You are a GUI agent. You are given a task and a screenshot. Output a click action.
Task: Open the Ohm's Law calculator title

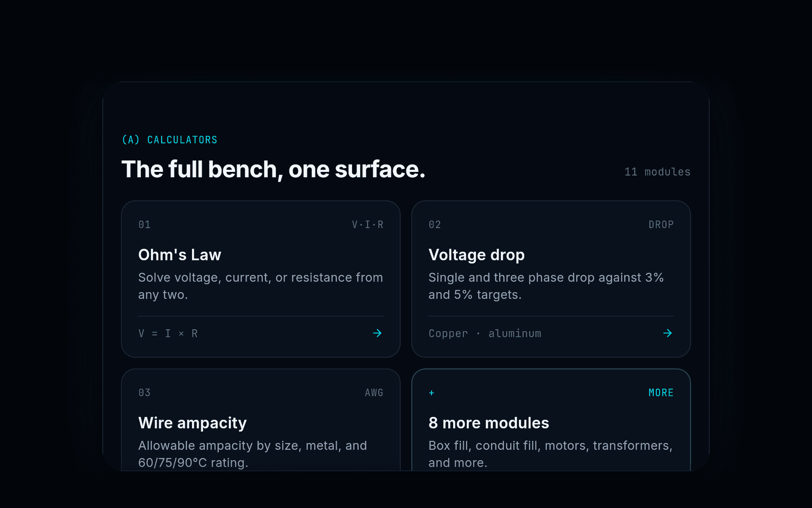[179, 255]
